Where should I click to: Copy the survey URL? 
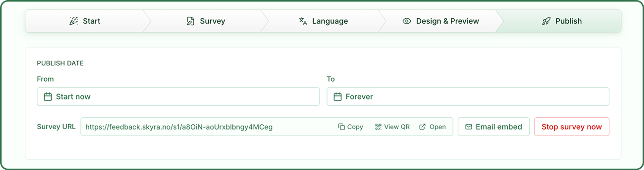click(x=351, y=127)
